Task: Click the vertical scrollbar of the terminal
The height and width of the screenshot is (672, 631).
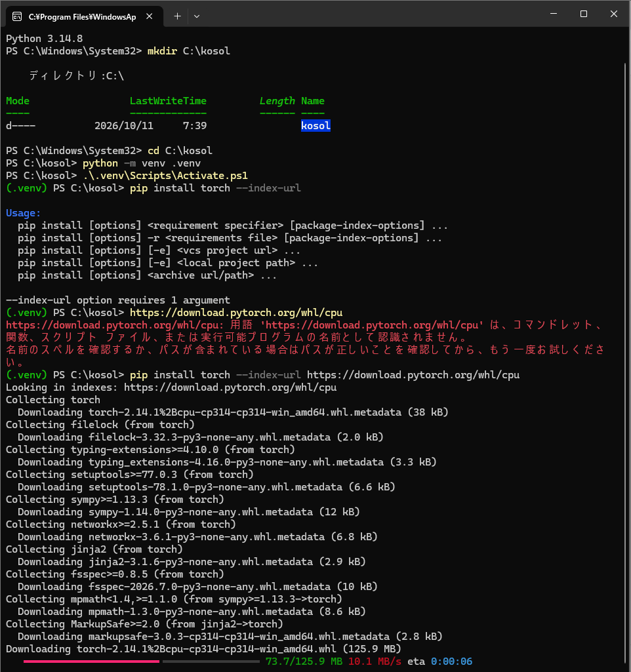Action: tap(625, 363)
